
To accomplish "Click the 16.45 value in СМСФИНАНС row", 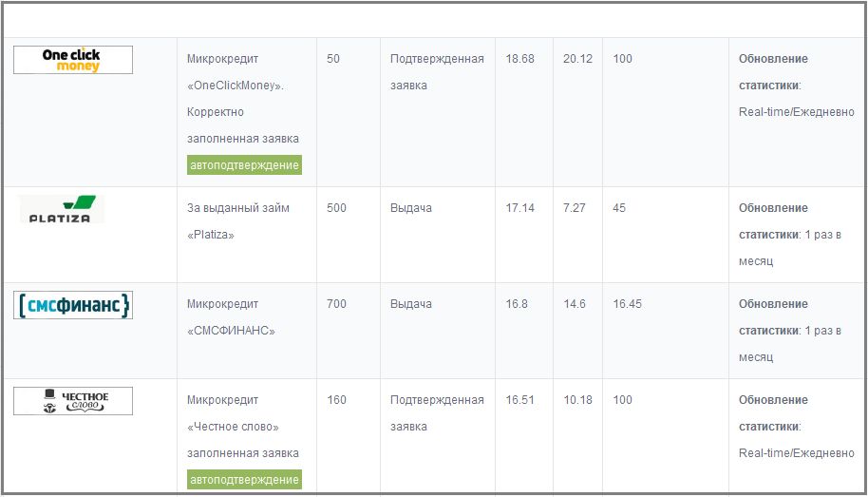I will pos(627,304).
